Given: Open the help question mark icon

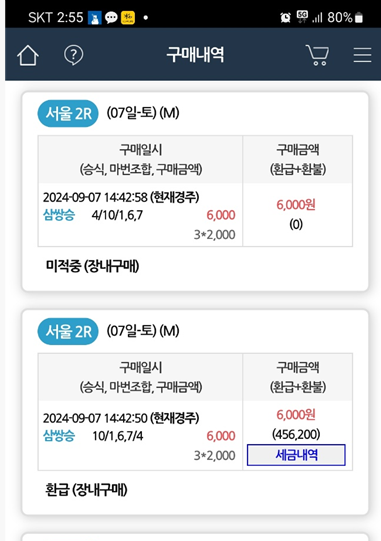Looking at the screenshot, I should click(74, 55).
